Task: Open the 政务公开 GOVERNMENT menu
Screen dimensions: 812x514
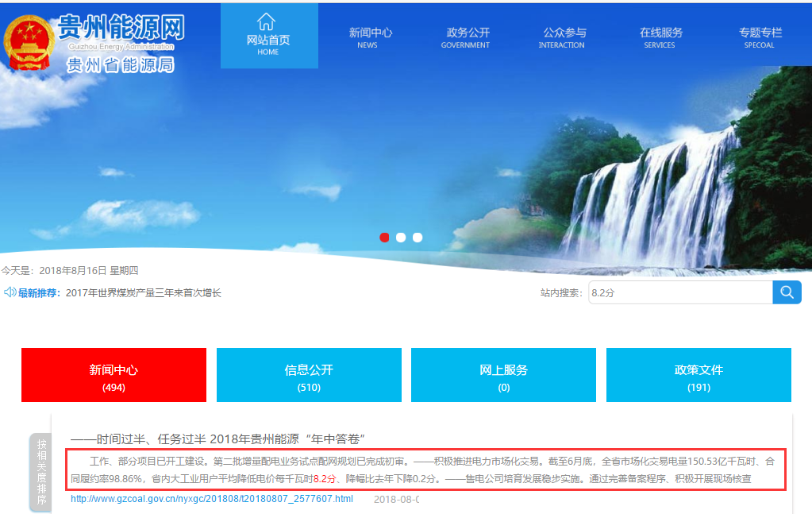Action: (x=468, y=37)
